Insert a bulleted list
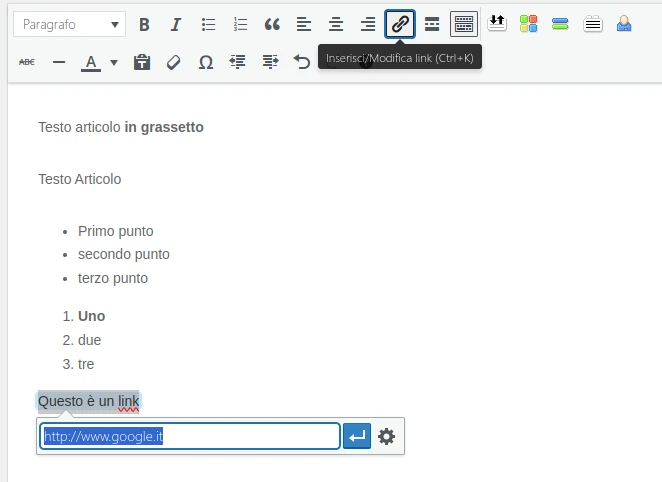Screen dimensions: 662x482 pyautogui.click(x=208, y=24)
